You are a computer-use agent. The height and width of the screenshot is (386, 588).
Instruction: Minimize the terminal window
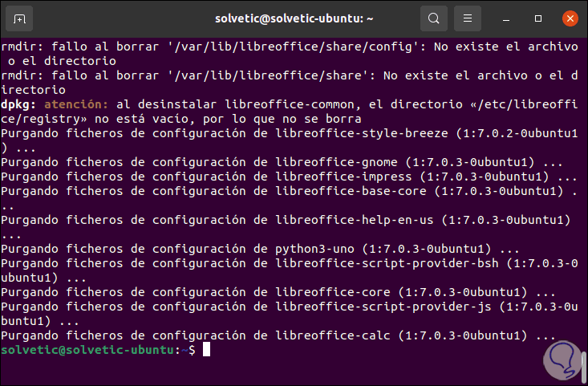pyautogui.click(x=506, y=18)
